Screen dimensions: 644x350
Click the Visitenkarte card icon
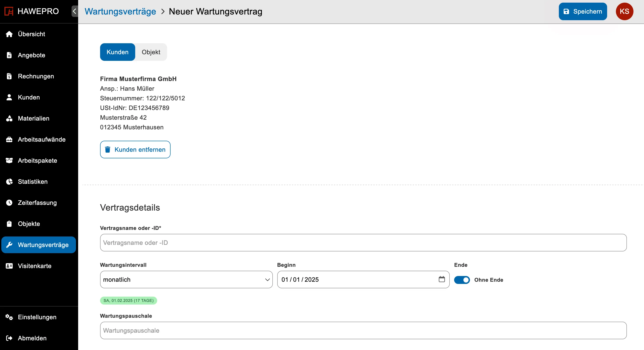9,266
